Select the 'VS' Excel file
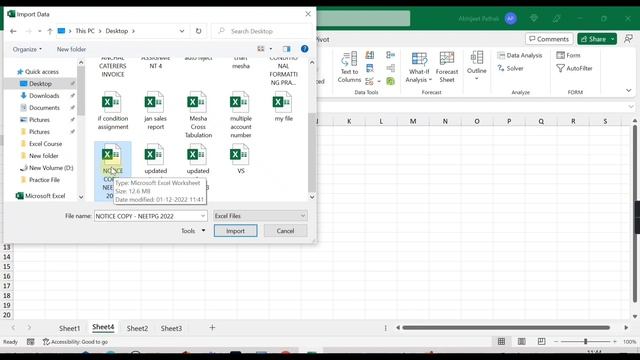640x360 pixels. pyautogui.click(x=241, y=159)
